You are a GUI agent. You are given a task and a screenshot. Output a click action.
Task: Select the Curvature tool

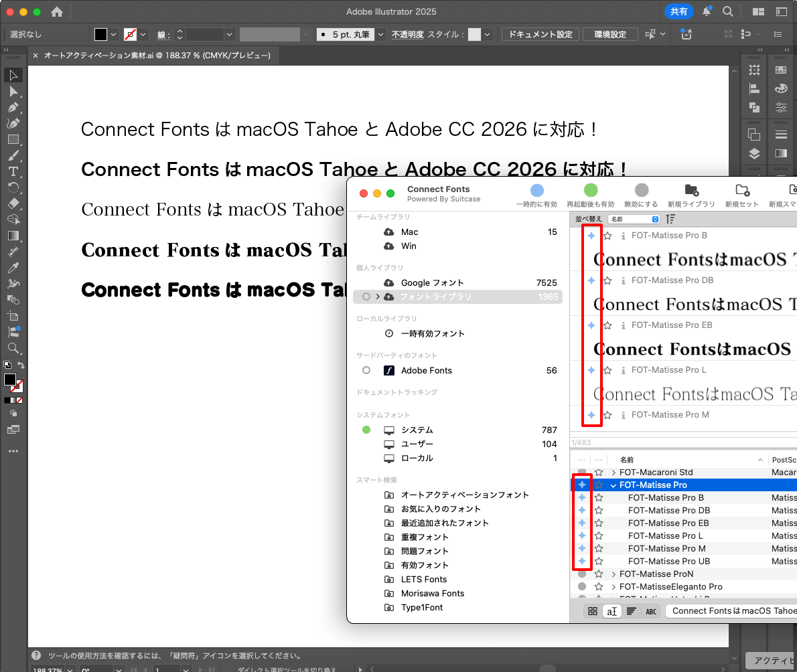(13, 123)
